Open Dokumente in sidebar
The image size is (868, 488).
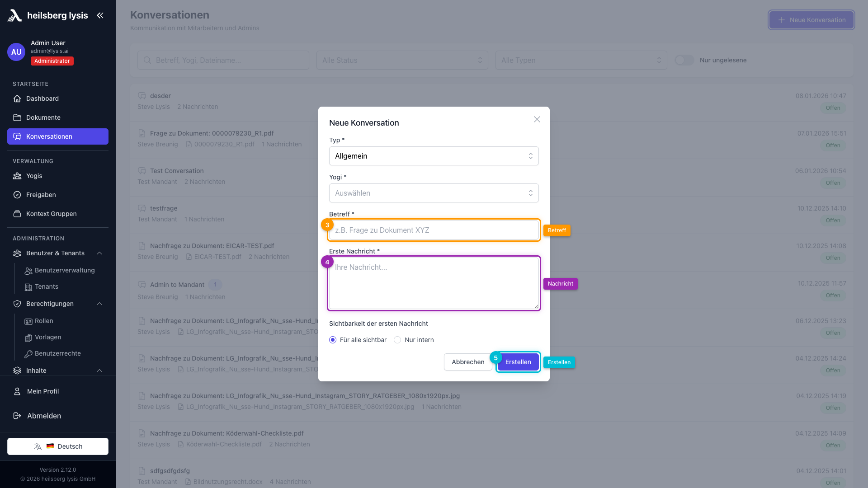(58, 117)
